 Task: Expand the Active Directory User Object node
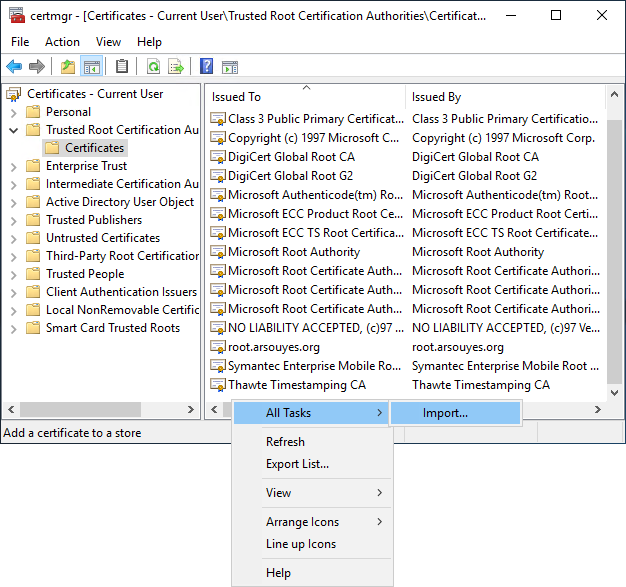[x=14, y=203]
